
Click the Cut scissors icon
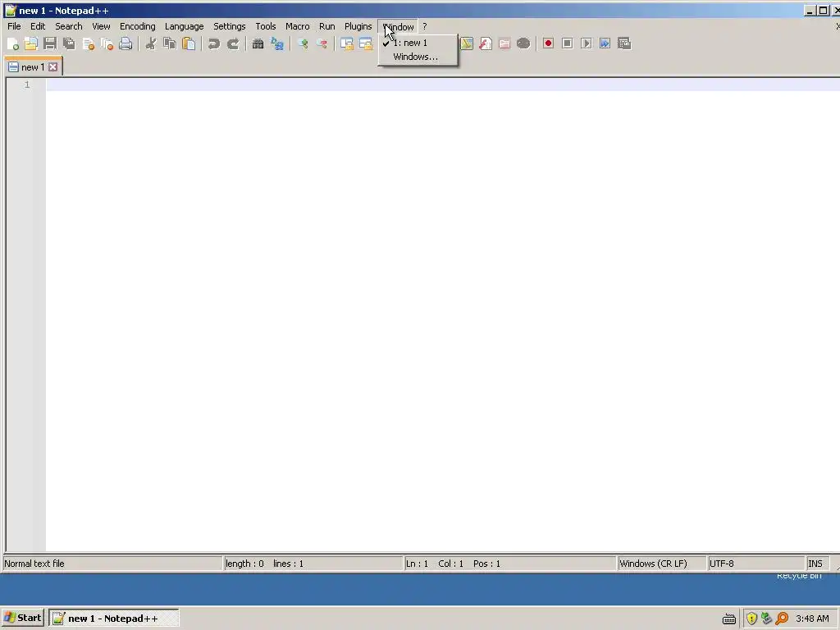pyautogui.click(x=151, y=44)
